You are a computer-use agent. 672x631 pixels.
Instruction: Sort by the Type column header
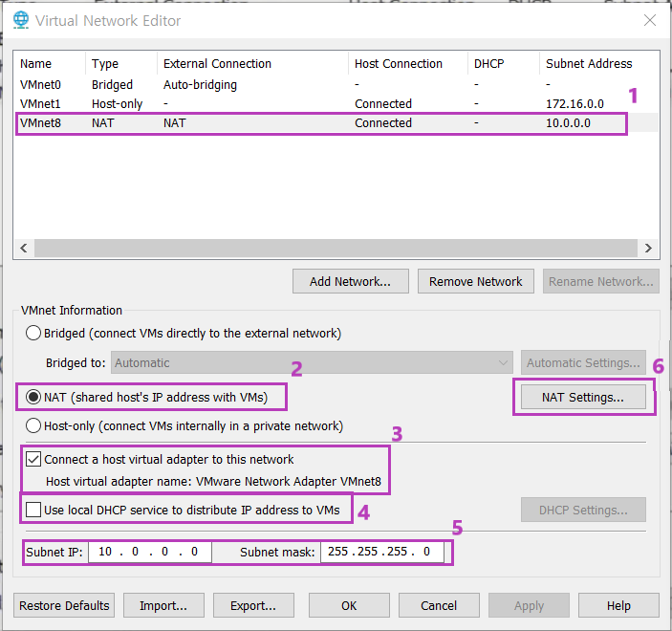(x=121, y=63)
